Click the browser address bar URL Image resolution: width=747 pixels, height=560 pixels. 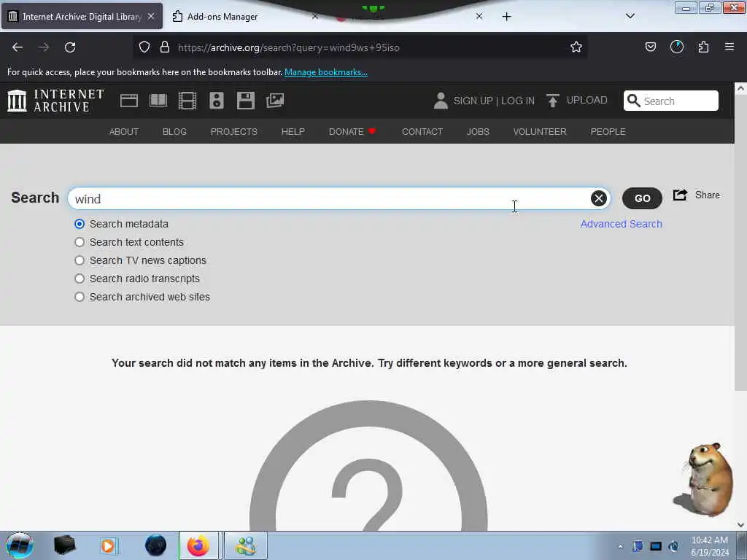coord(289,47)
